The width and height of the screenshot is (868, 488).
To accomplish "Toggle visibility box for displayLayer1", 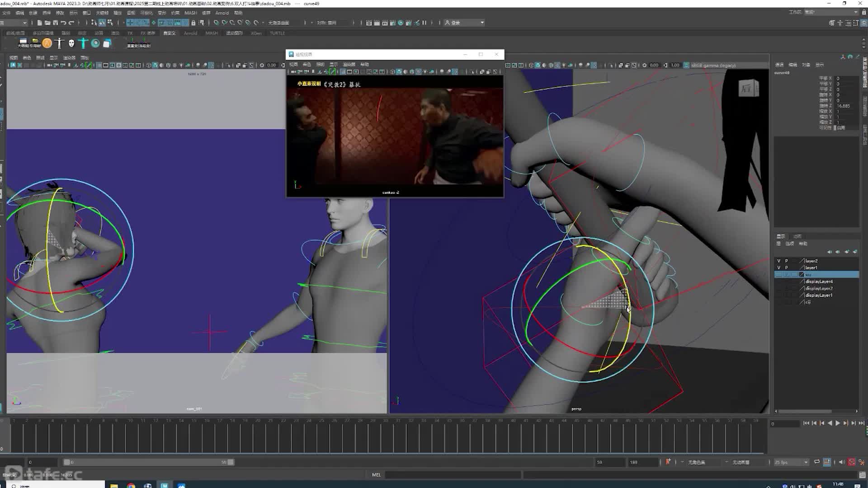I will click(778, 295).
